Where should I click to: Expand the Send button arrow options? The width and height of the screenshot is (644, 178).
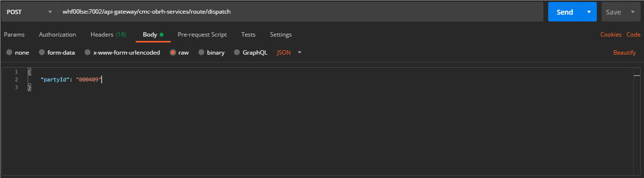589,12
